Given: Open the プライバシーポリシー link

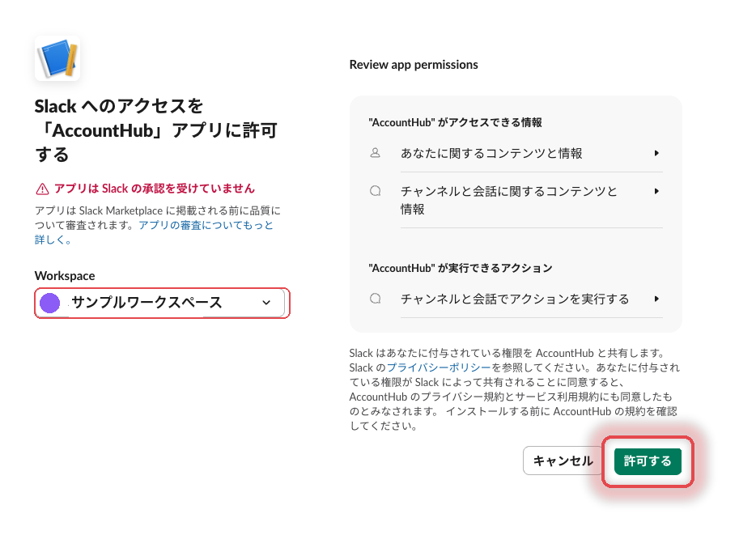Looking at the screenshot, I should click(x=439, y=367).
